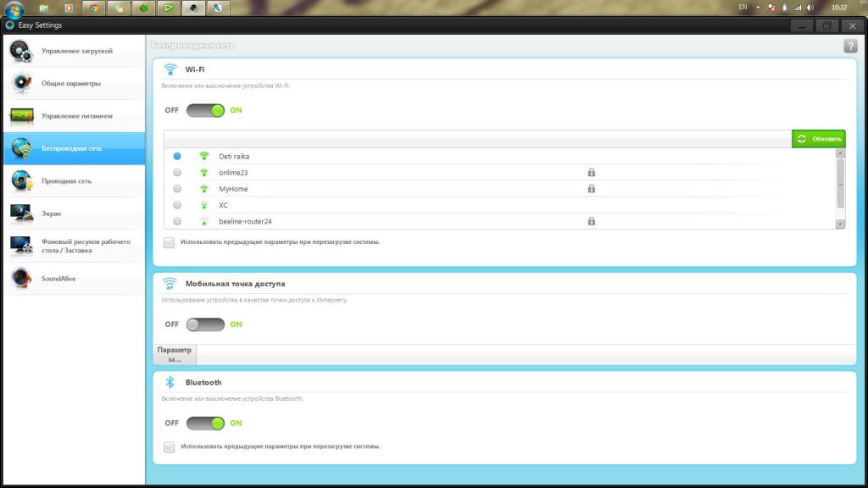Viewport: 868px width, 488px height.
Task: Open the Параметры hotspot settings button
Action: (x=175, y=354)
